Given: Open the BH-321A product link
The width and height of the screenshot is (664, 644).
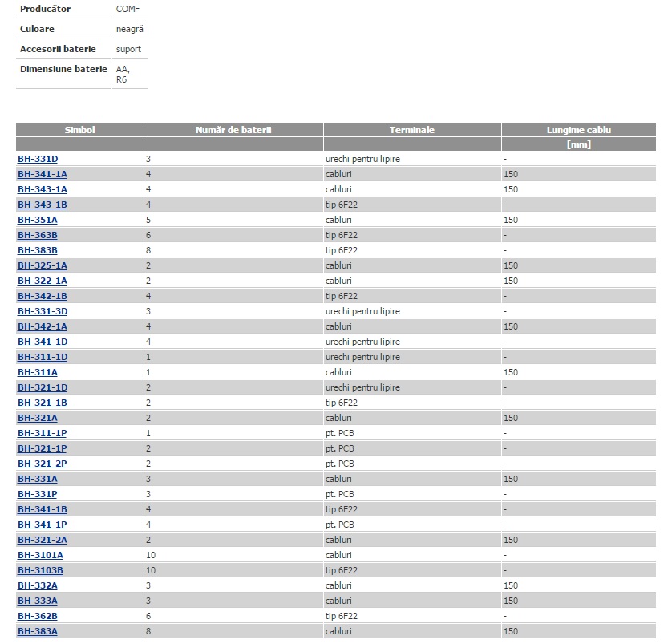Looking at the screenshot, I should pos(38,418).
